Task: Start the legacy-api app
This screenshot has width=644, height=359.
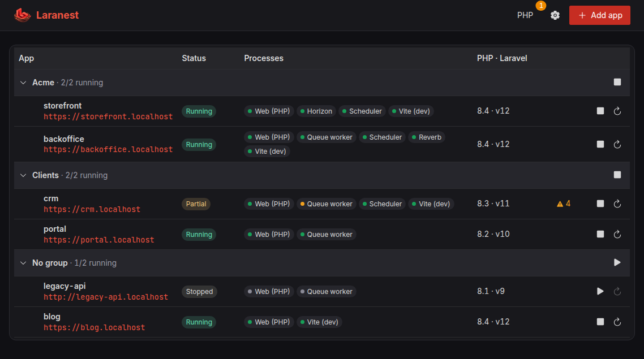Action: (x=600, y=291)
